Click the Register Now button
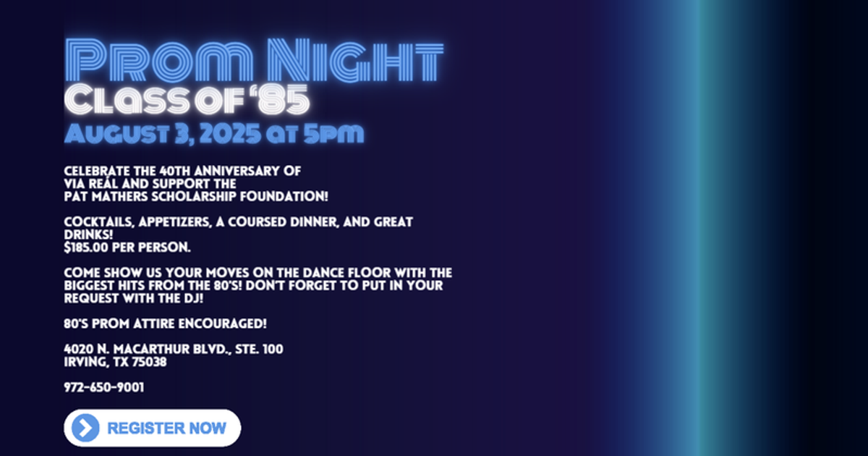 166,428
